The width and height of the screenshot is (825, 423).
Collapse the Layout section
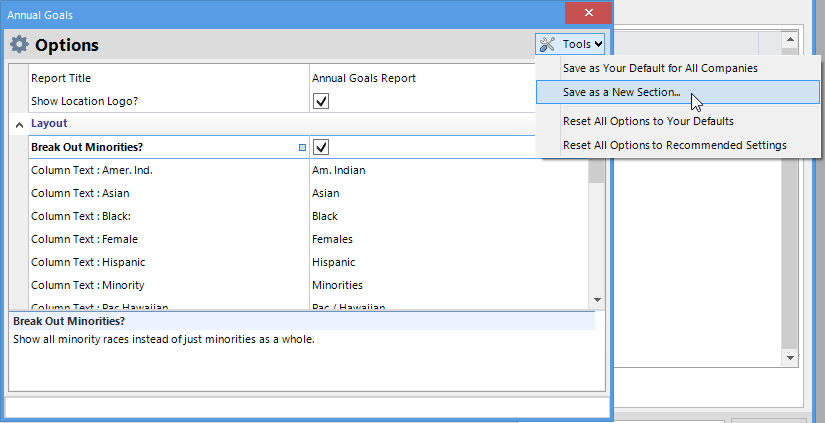[x=19, y=124]
